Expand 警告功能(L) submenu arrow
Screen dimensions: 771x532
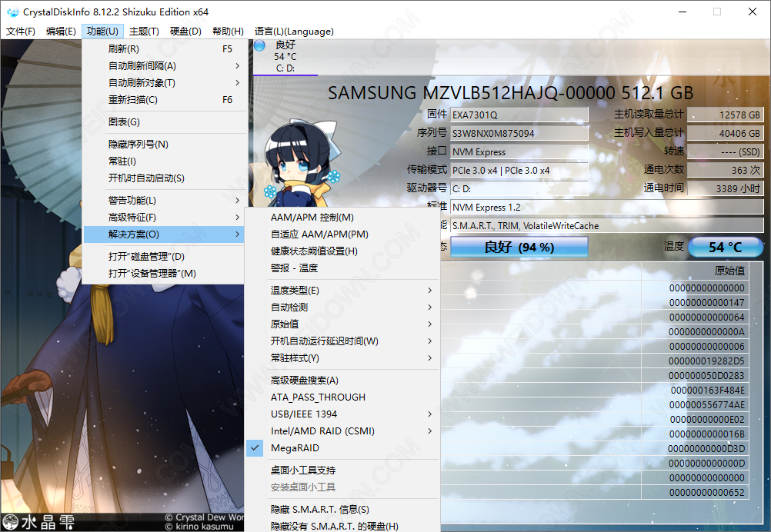click(x=238, y=201)
